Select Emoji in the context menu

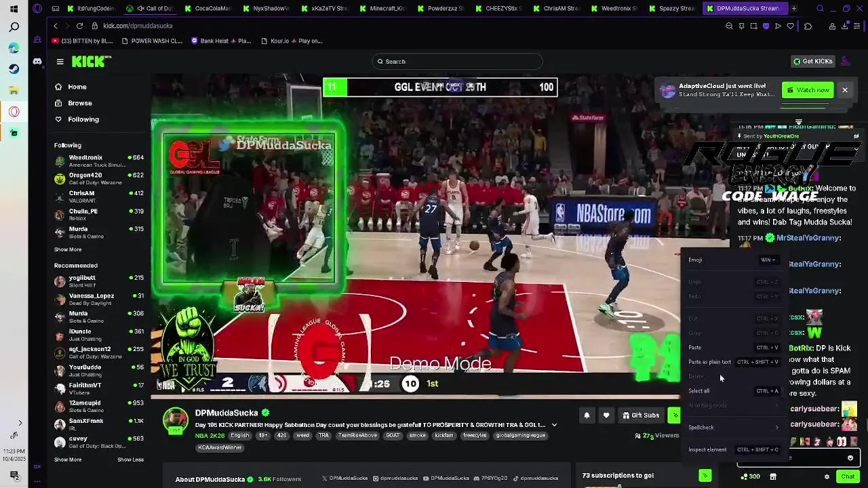tap(733, 260)
